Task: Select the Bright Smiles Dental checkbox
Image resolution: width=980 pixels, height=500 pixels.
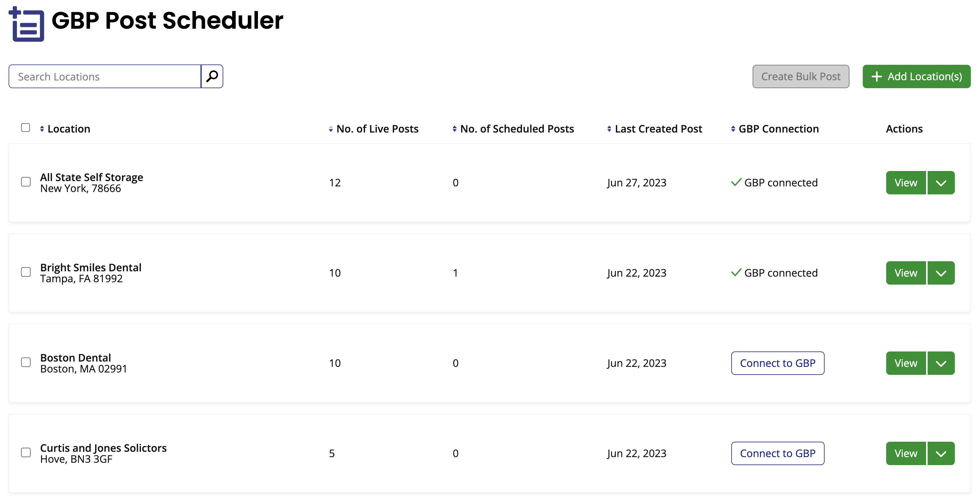Action: click(25, 272)
